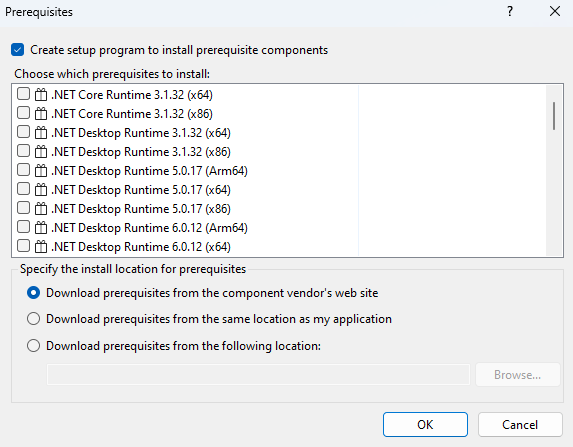Viewport: 573px width, 447px height.
Task: Select '.NET Desktop Runtime 3.1.32 (x64)' list entry
Action: pos(141,133)
